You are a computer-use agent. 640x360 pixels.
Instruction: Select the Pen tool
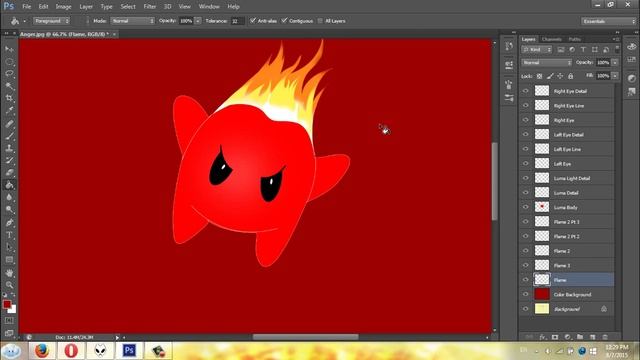pos(9,223)
